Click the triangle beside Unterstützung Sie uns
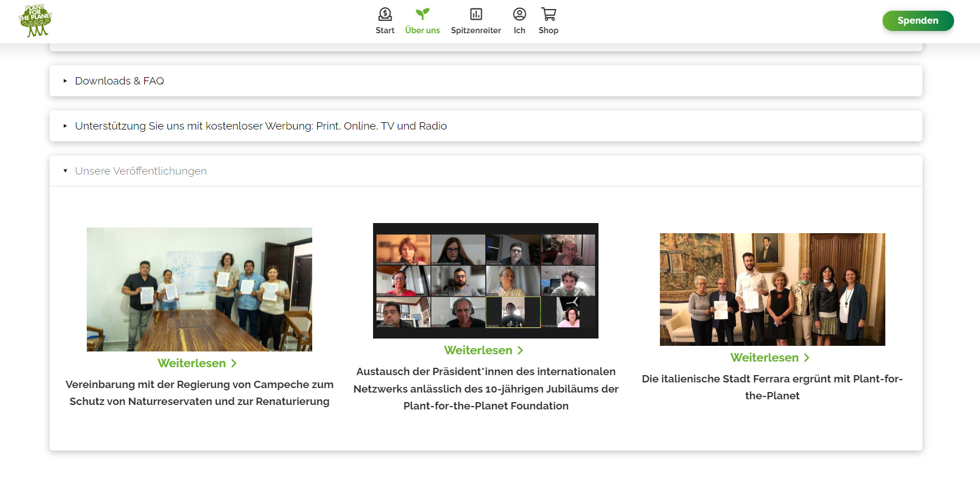The image size is (980, 481). 65,126
